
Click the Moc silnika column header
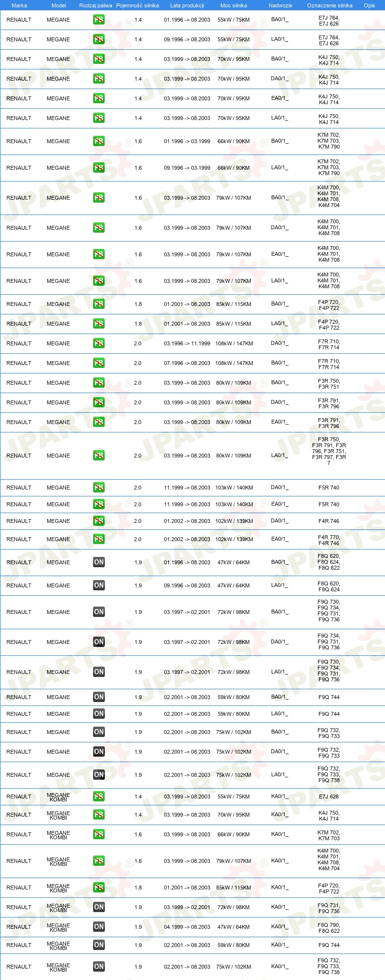[234, 5]
